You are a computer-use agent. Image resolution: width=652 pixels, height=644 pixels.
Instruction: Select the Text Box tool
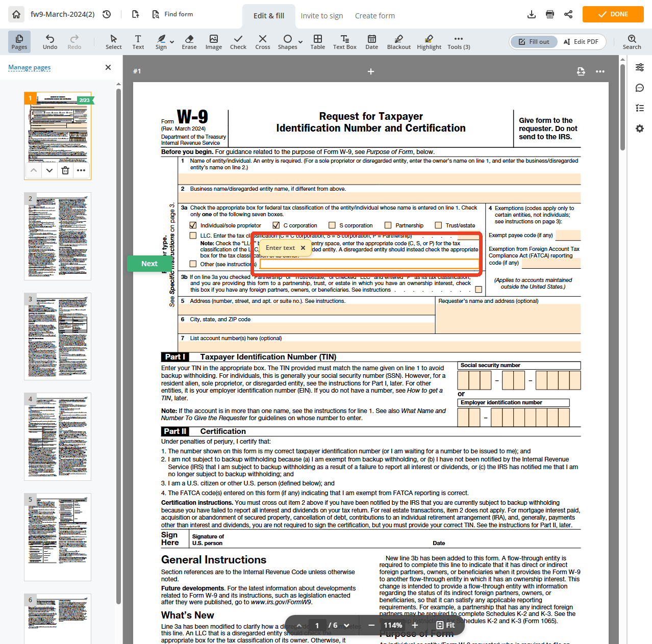(x=345, y=41)
